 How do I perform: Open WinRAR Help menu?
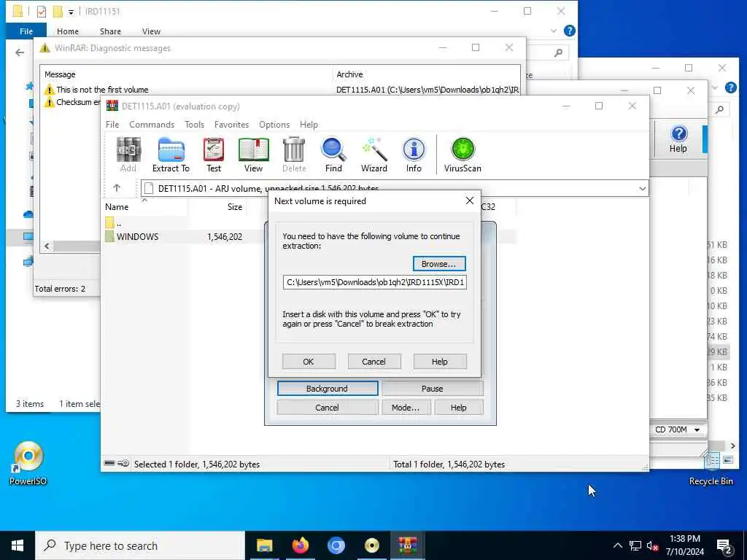309,124
